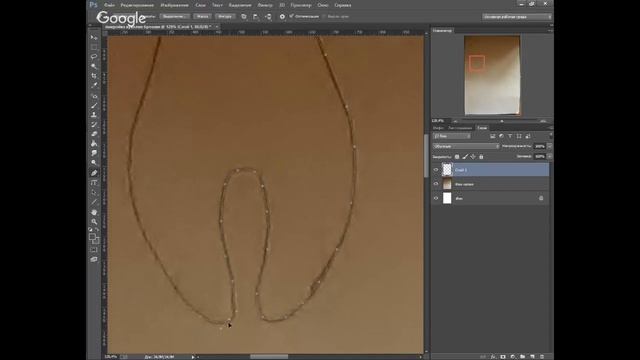640x360 pixels.
Task: Click the Фигура button in options bar
Action: pyautogui.click(x=225, y=17)
